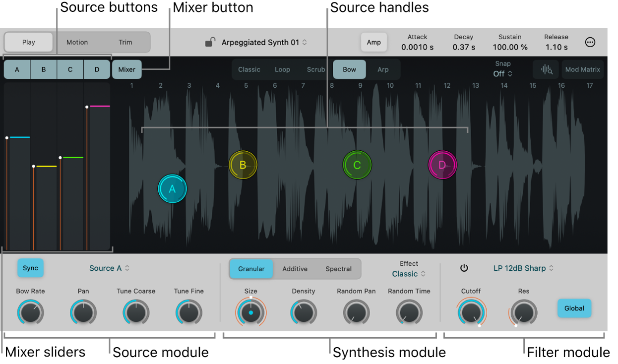Click the Res knob

tap(524, 313)
